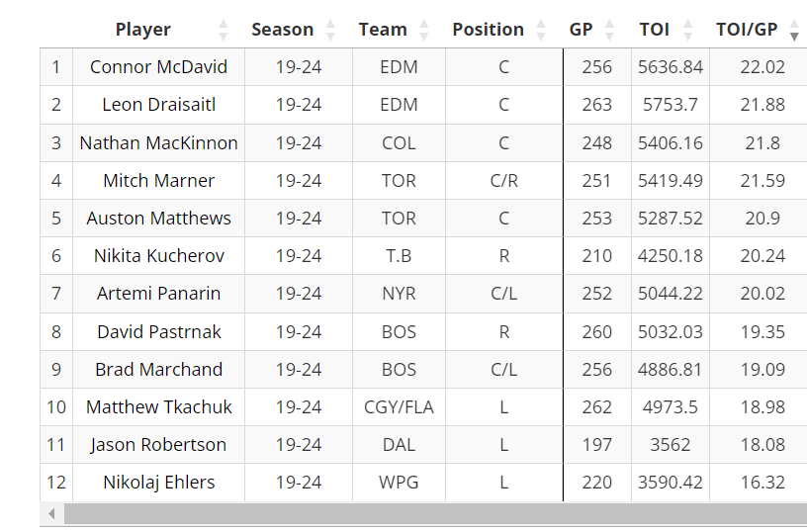Select Auston Matthews in the table

[x=158, y=219]
